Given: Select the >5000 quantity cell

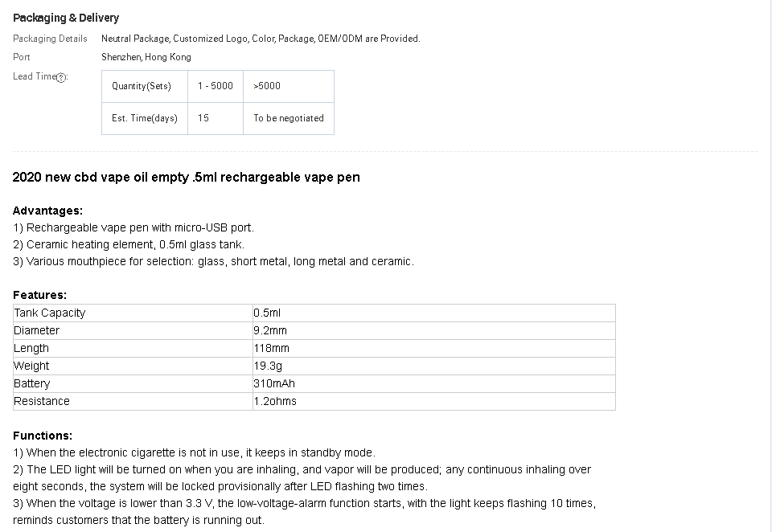Looking at the screenshot, I should (289, 86).
